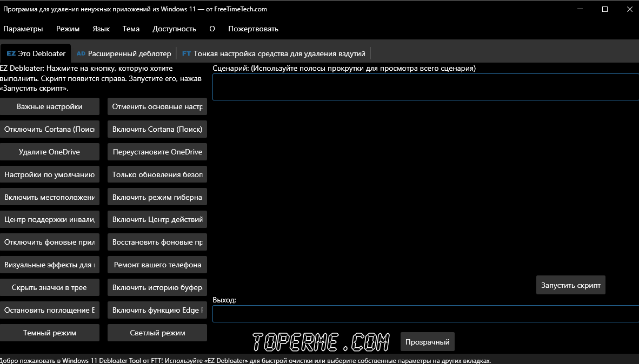
Task: Open Тонкая настройка средства tab
Action: click(x=274, y=53)
